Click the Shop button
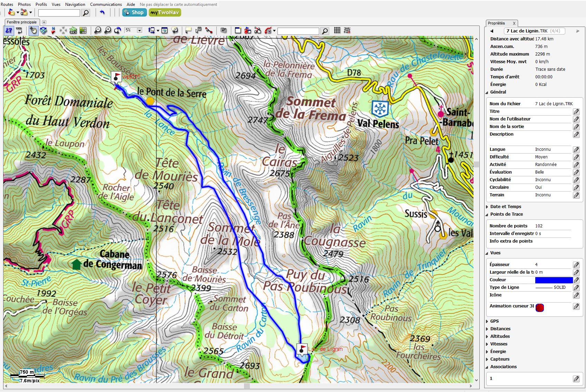 (x=134, y=13)
